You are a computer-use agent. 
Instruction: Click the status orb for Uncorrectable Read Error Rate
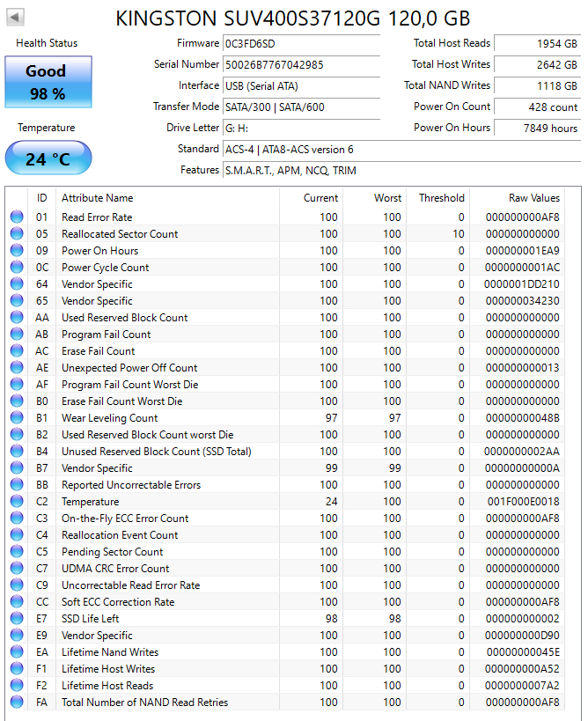tap(17, 585)
